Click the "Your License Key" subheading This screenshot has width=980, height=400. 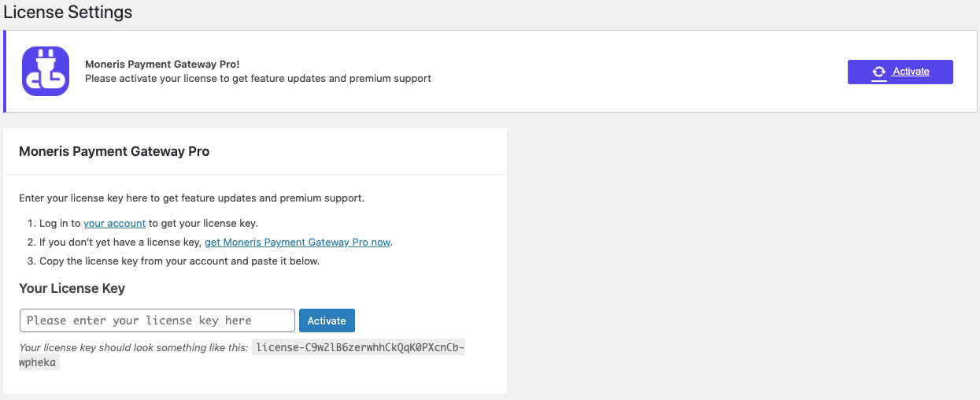[72, 288]
